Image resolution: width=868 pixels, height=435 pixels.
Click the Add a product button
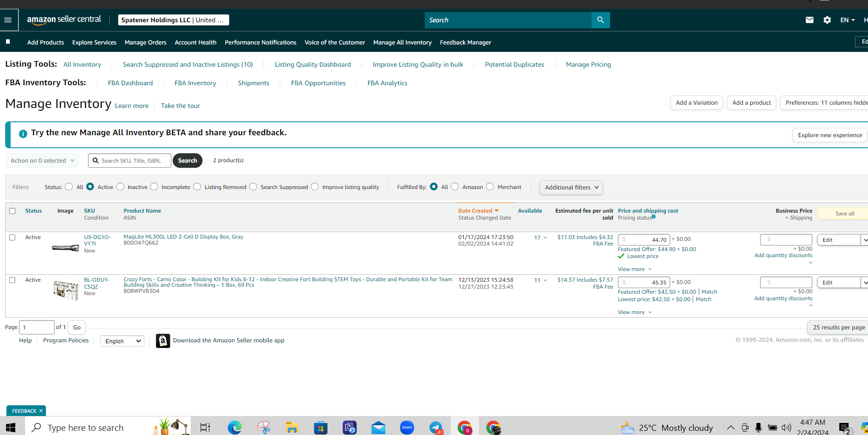coord(751,103)
